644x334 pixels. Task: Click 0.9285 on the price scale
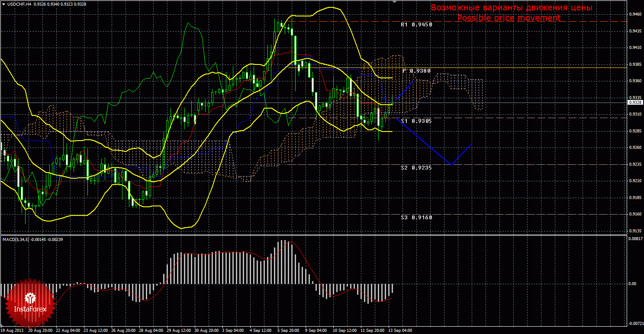(634, 131)
